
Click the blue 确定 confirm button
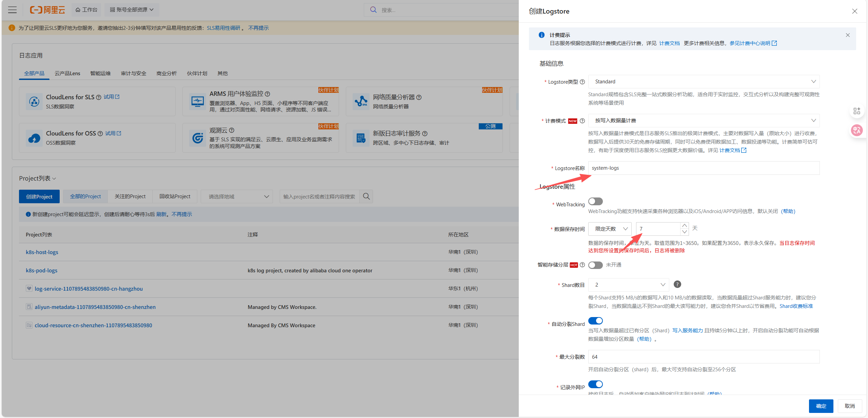[x=821, y=406]
